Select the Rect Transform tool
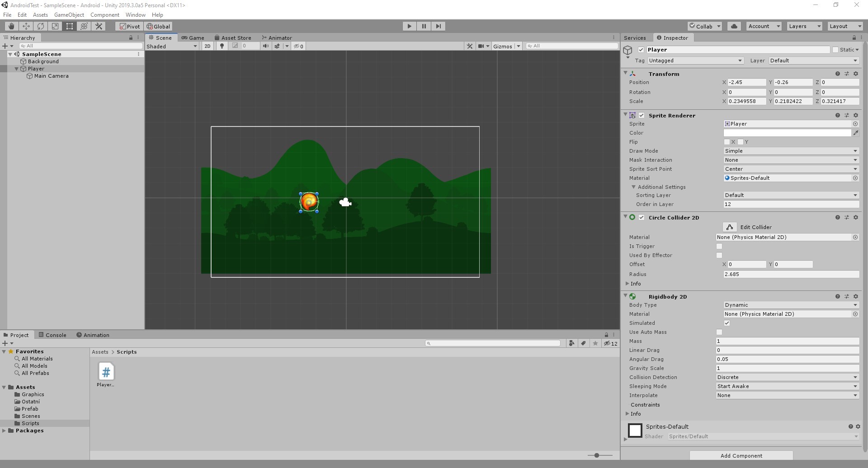The image size is (868, 468). click(70, 26)
